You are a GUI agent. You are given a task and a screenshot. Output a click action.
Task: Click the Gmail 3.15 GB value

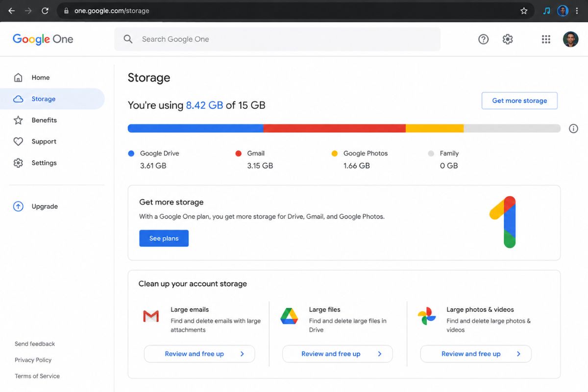click(260, 166)
